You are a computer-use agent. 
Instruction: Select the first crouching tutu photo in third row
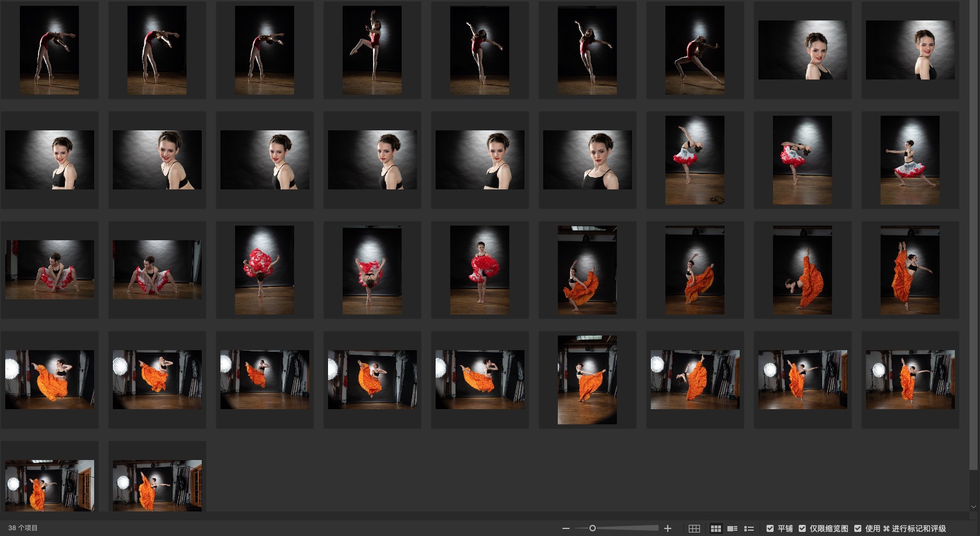50,269
